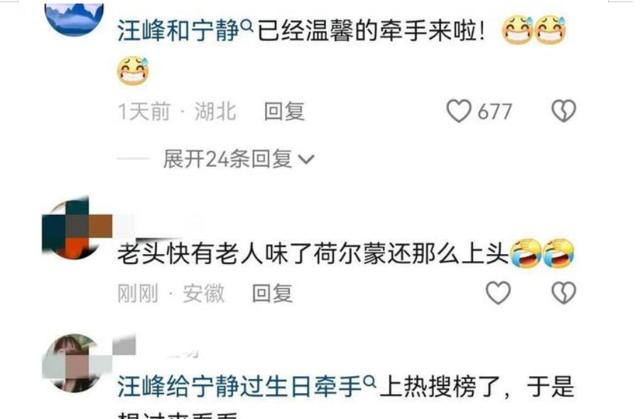Screen dimensions: 640x419
Task: Tap search icon next to 汪峰和宁静
Action: [248, 26]
